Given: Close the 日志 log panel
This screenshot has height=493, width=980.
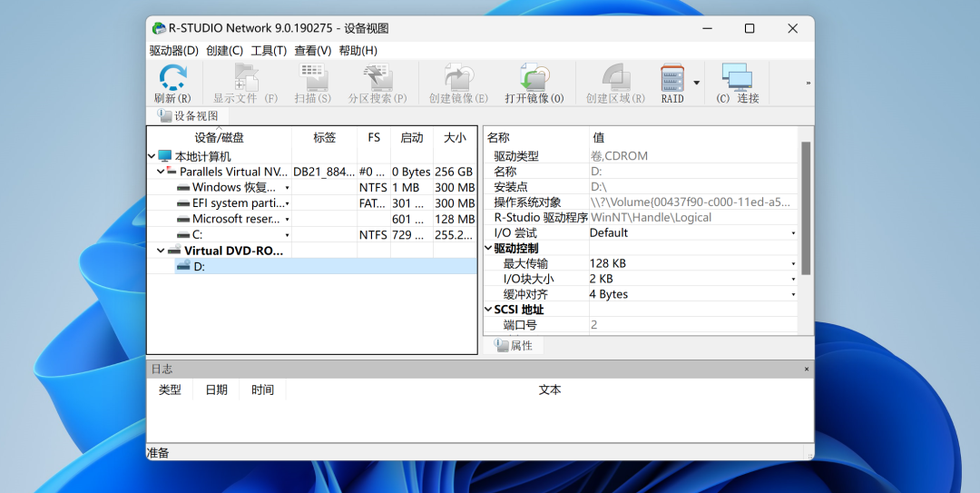Looking at the screenshot, I should (807, 370).
